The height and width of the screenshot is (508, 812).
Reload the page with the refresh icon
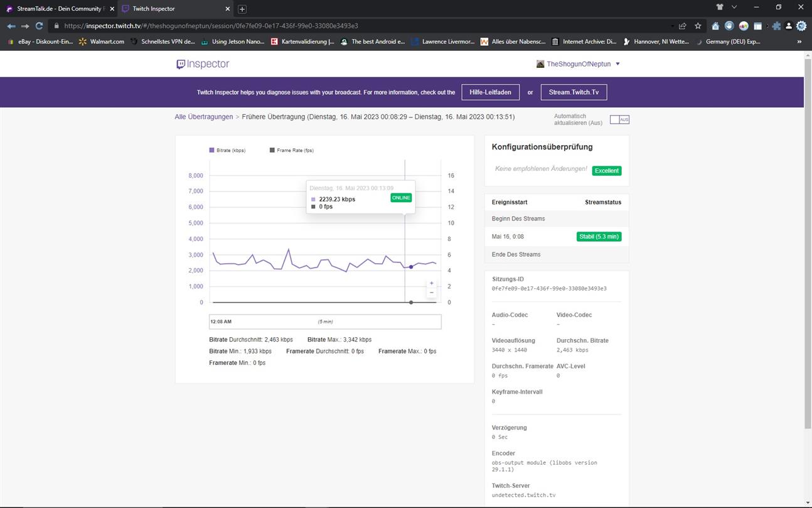(x=39, y=26)
